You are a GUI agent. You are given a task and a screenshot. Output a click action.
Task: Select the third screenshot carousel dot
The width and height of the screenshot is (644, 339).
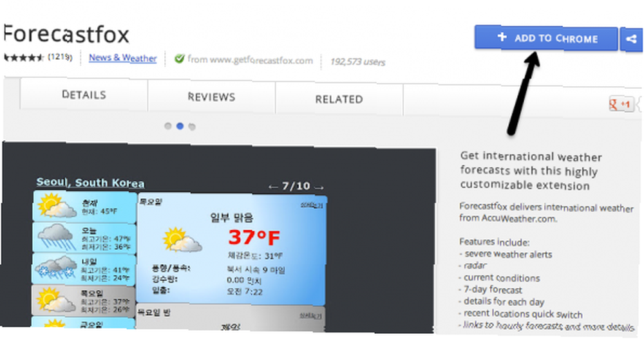pos(192,127)
